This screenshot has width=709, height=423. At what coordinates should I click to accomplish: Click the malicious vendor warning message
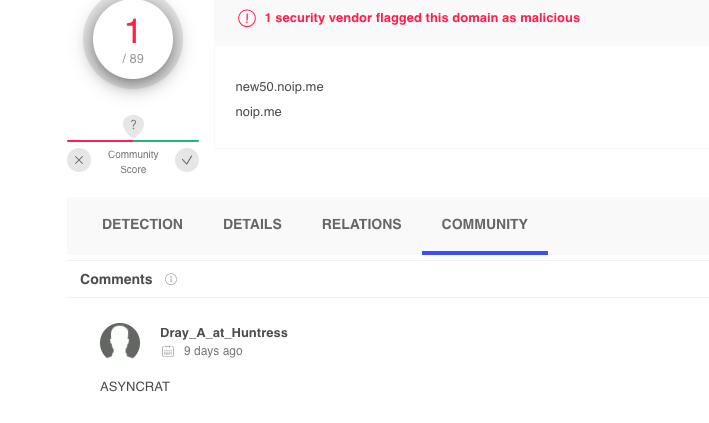coord(422,18)
